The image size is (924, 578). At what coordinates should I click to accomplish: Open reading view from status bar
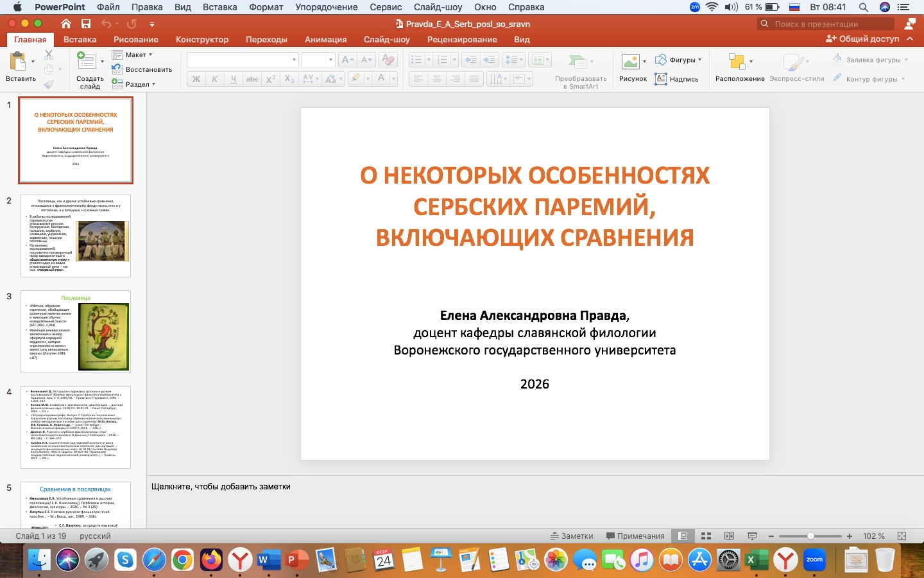pos(729,536)
